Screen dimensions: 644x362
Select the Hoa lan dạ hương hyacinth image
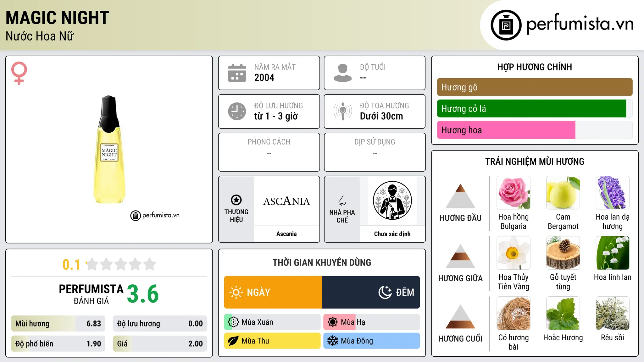(x=613, y=193)
